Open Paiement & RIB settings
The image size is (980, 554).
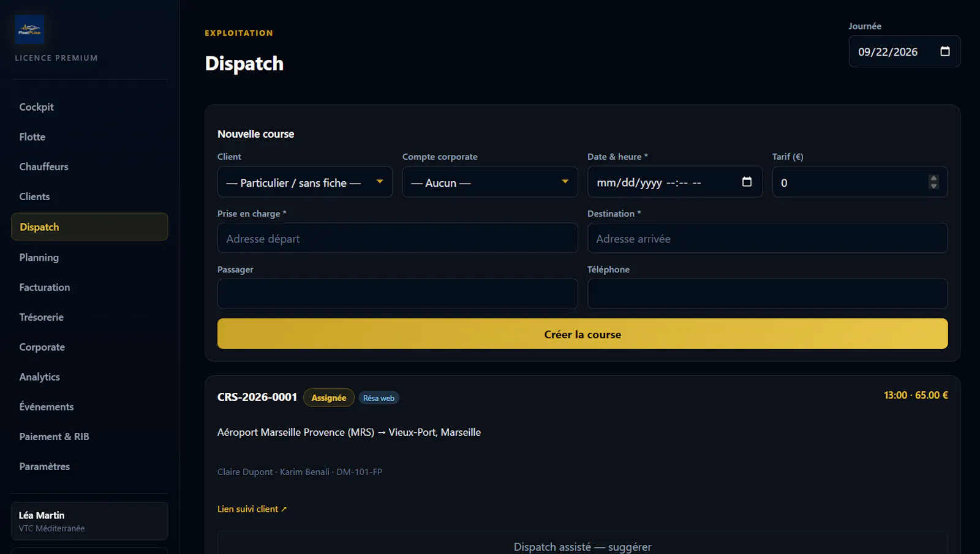[x=89, y=436]
